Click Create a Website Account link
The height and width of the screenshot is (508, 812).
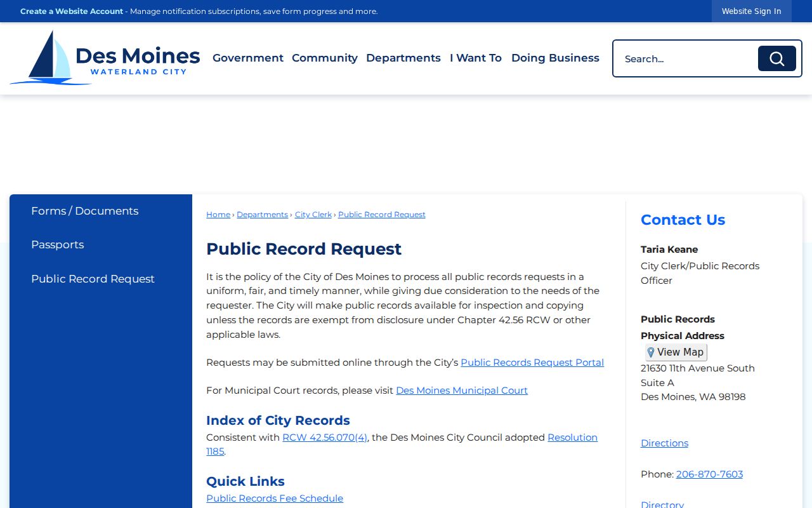72,11
